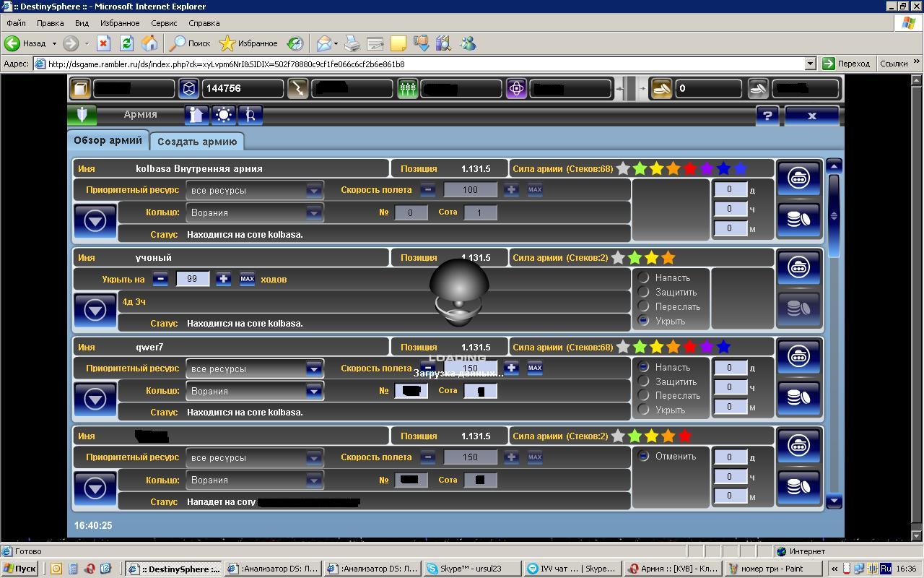Click the question mark help icon
This screenshot has height=578, width=924.
coord(767,116)
